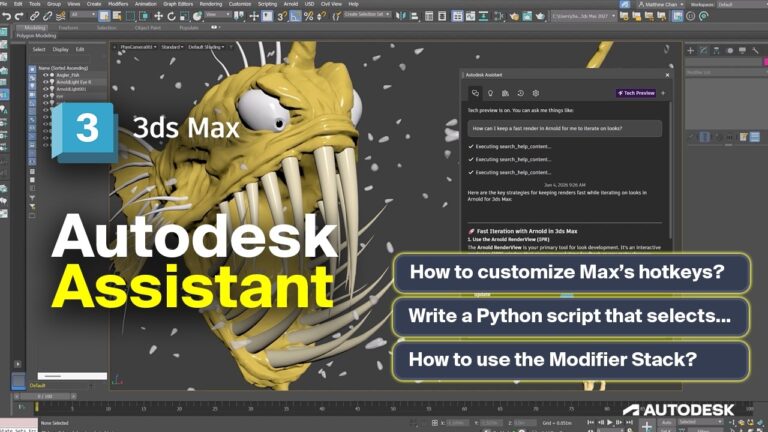Select the Select and Link tool
Viewport: 768px width, 432px height.
tap(34, 16)
